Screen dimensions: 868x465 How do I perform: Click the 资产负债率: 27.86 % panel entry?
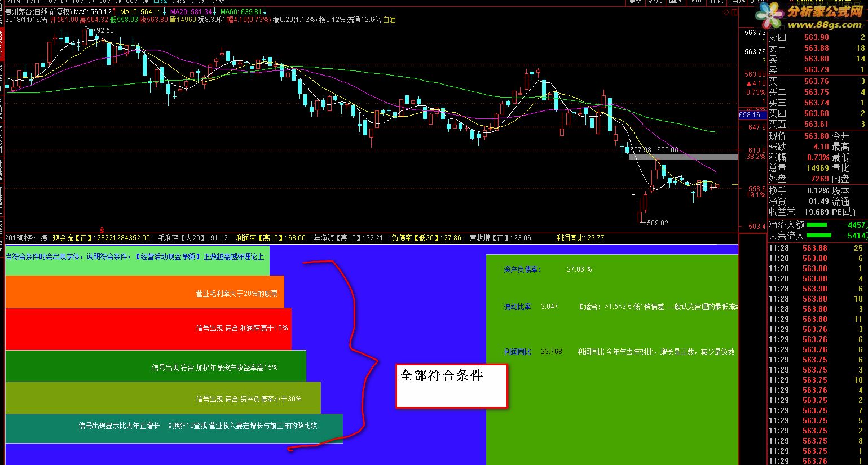coord(548,269)
